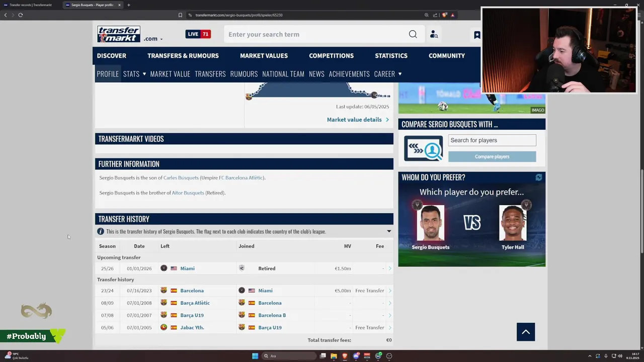Screen dimensions: 644x362
Task: Switch to 'Transfer records | Transfermarkt' browser tab
Action: click(30, 5)
